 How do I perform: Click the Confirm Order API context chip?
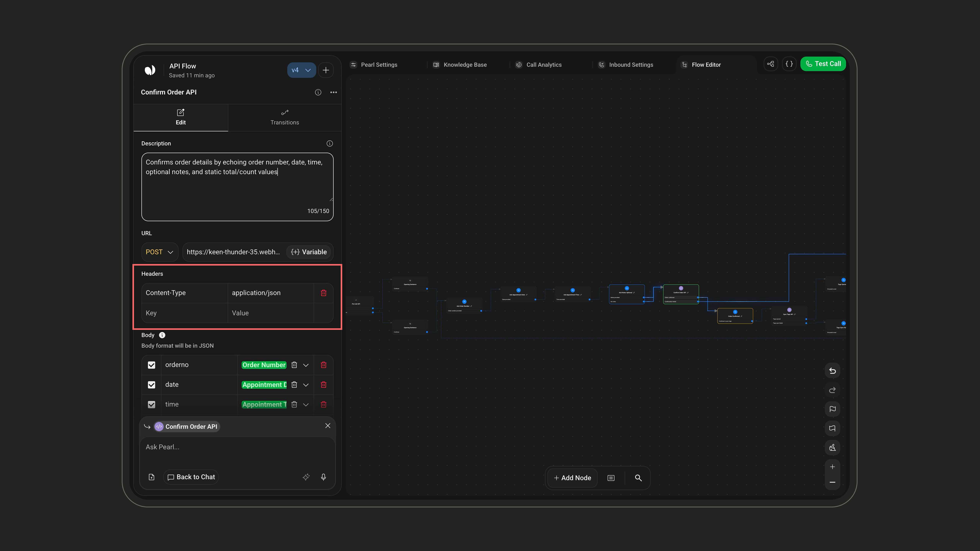pyautogui.click(x=187, y=427)
